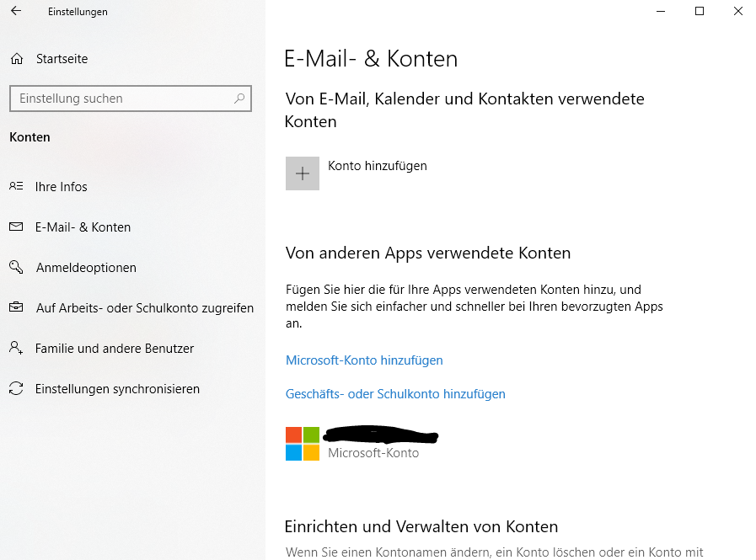The height and width of the screenshot is (560, 756).
Task: Click the Anmeldeoptionen key icon
Action: [16, 268]
